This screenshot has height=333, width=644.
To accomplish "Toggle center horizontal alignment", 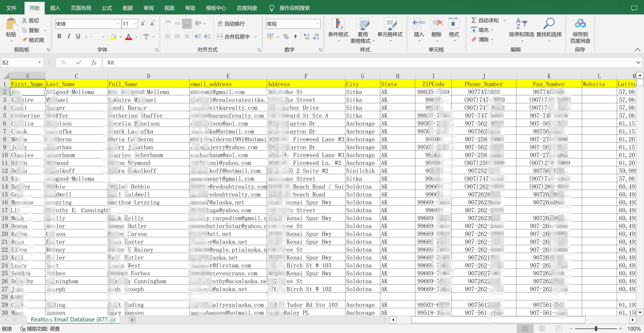I will [x=177, y=37].
